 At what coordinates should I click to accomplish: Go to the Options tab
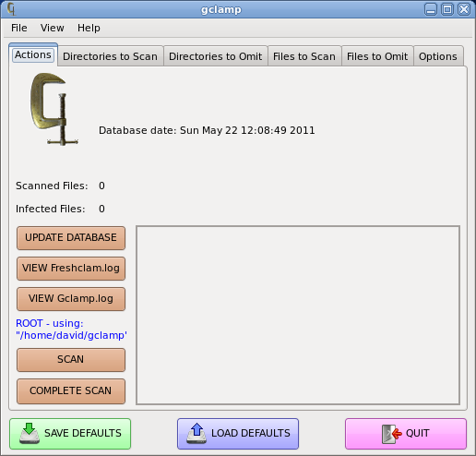438,56
